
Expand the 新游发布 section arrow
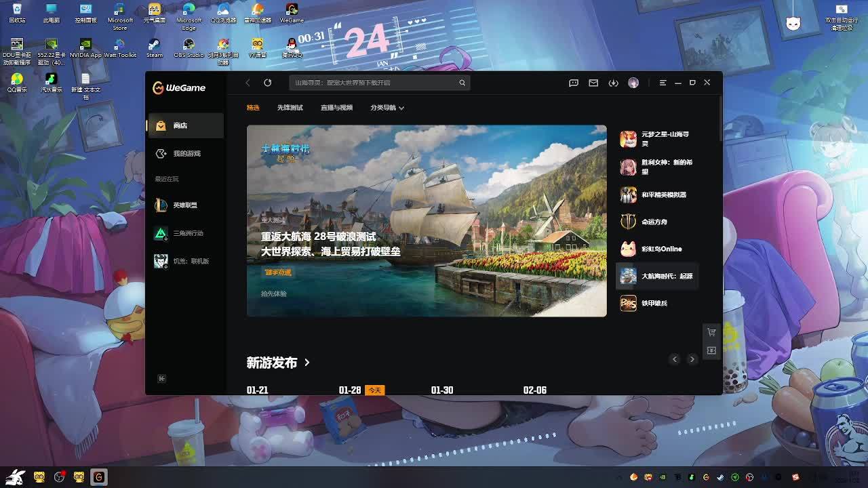(307, 363)
